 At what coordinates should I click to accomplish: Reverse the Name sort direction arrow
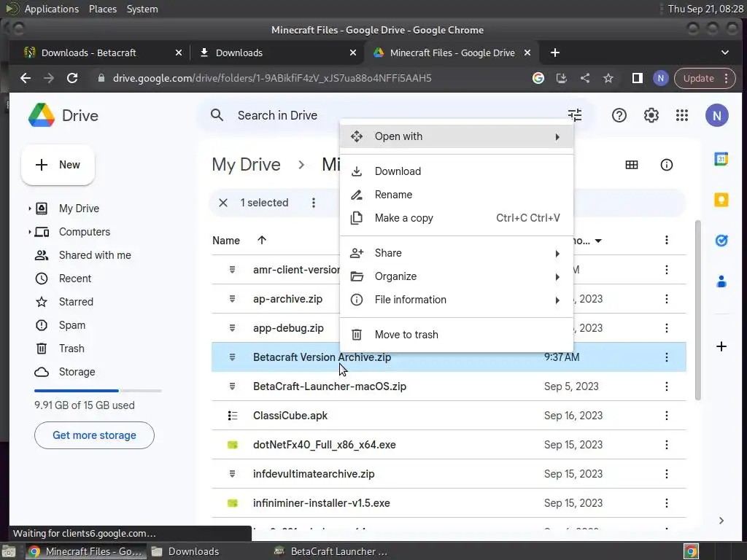[262, 240]
